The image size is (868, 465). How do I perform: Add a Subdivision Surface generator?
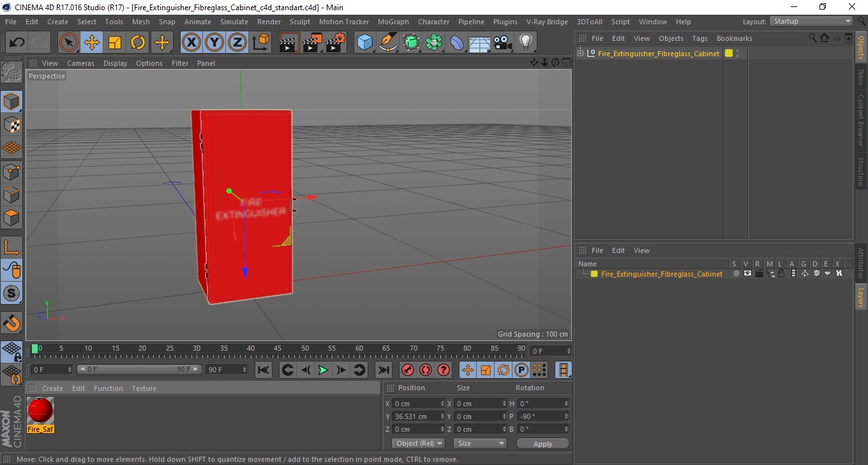(x=411, y=43)
